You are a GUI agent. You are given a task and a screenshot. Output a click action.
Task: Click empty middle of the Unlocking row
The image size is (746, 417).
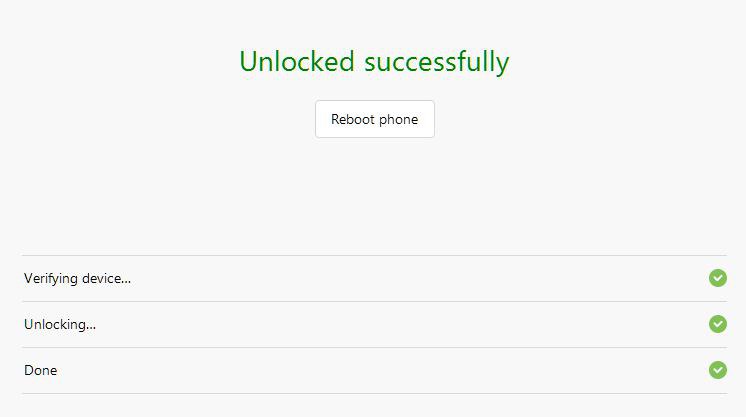(x=400, y=324)
